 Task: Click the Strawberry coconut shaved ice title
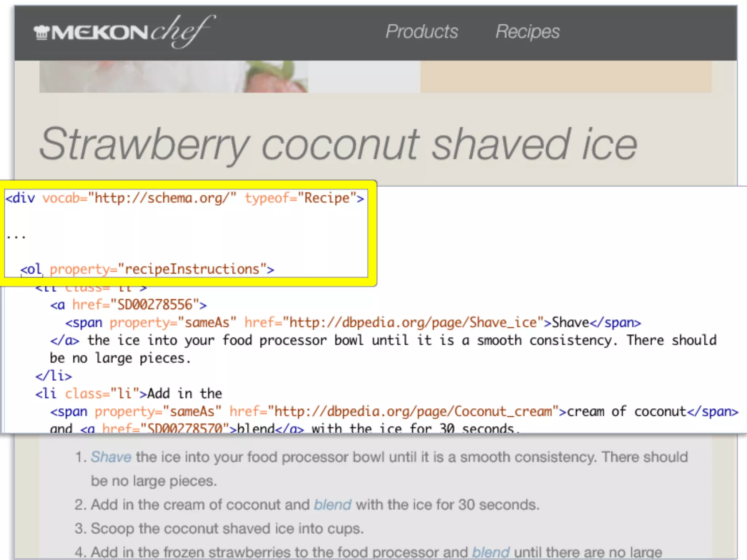coord(338,144)
